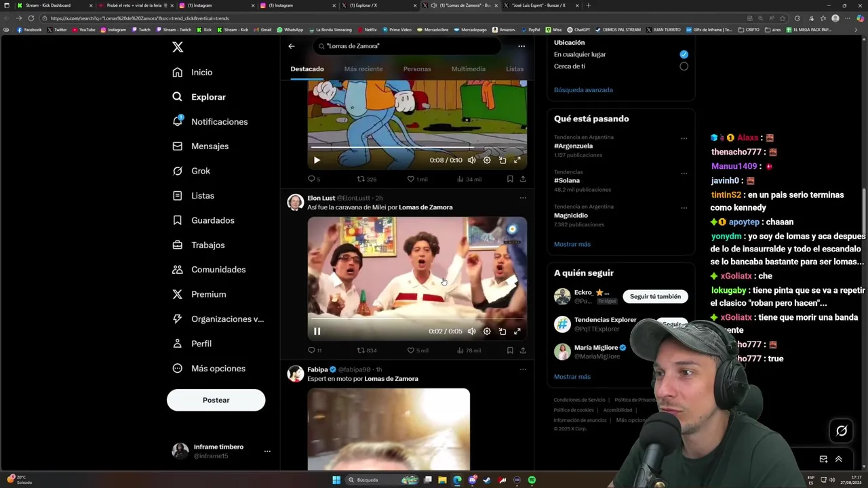
Task: Open Windows Start menu
Action: coord(336,480)
